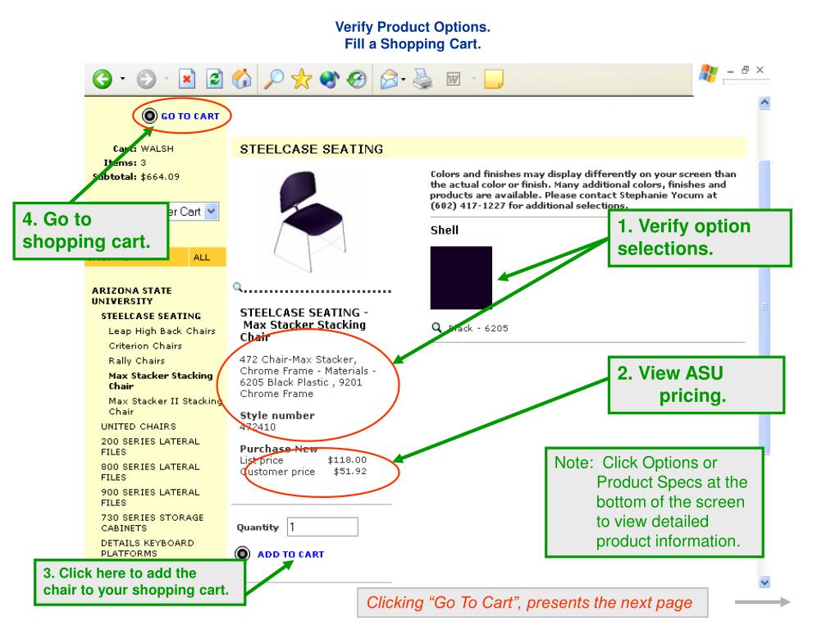This screenshot has height=630, width=840.
Task: Click the scrollbar up arrow
Action: [765, 103]
